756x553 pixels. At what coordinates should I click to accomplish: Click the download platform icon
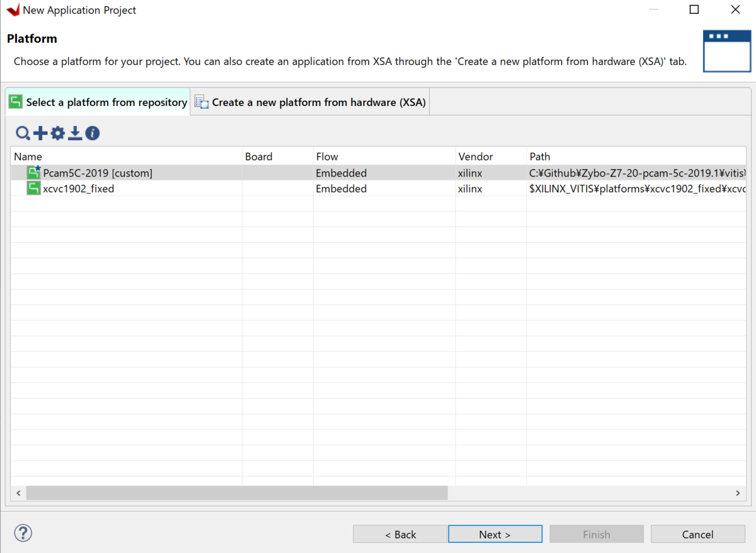coord(75,133)
